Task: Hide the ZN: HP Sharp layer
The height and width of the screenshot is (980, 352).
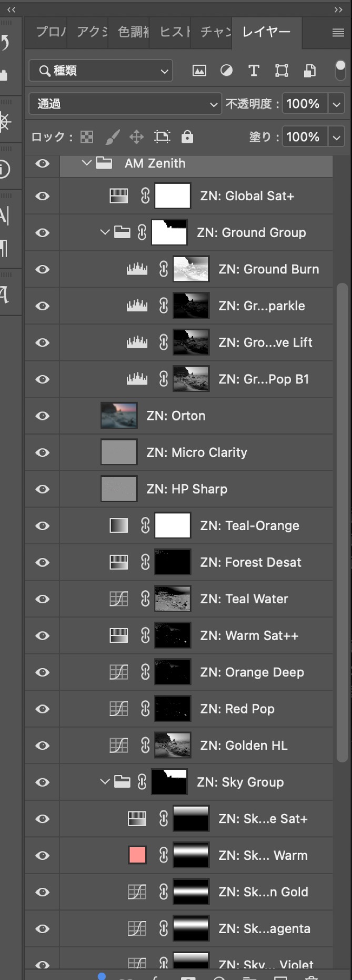Action: tap(43, 489)
